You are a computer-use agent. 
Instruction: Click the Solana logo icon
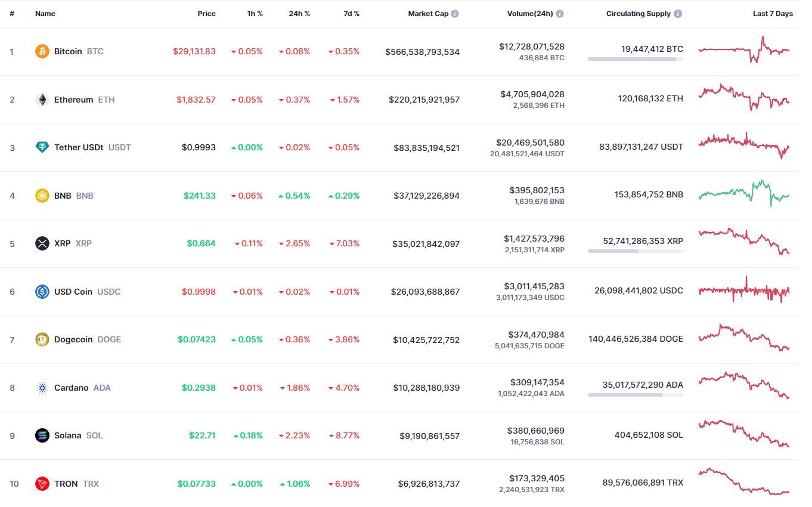[x=42, y=435]
